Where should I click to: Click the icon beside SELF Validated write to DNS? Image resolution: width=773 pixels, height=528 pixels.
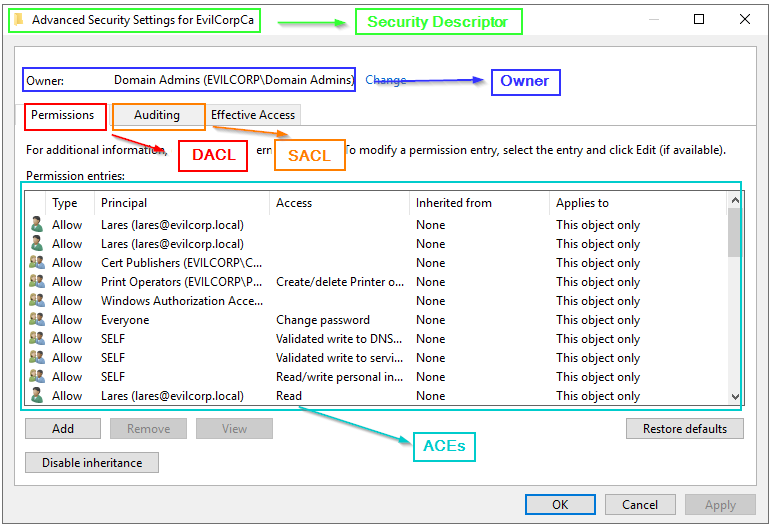[37, 339]
